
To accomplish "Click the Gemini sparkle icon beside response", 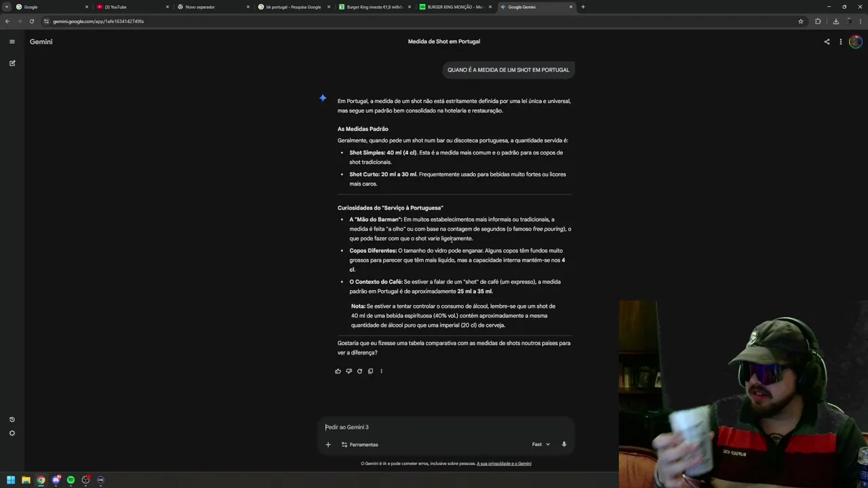I will coord(323,98).
